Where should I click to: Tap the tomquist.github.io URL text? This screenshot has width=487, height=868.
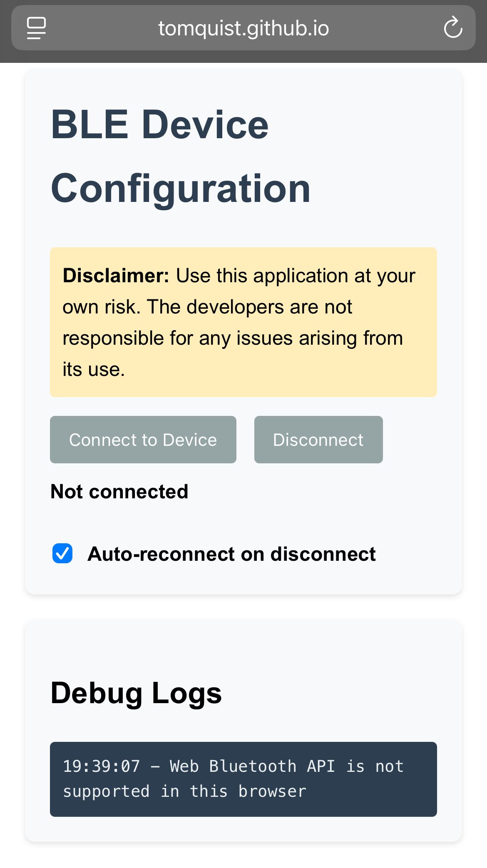pos(243,28)
